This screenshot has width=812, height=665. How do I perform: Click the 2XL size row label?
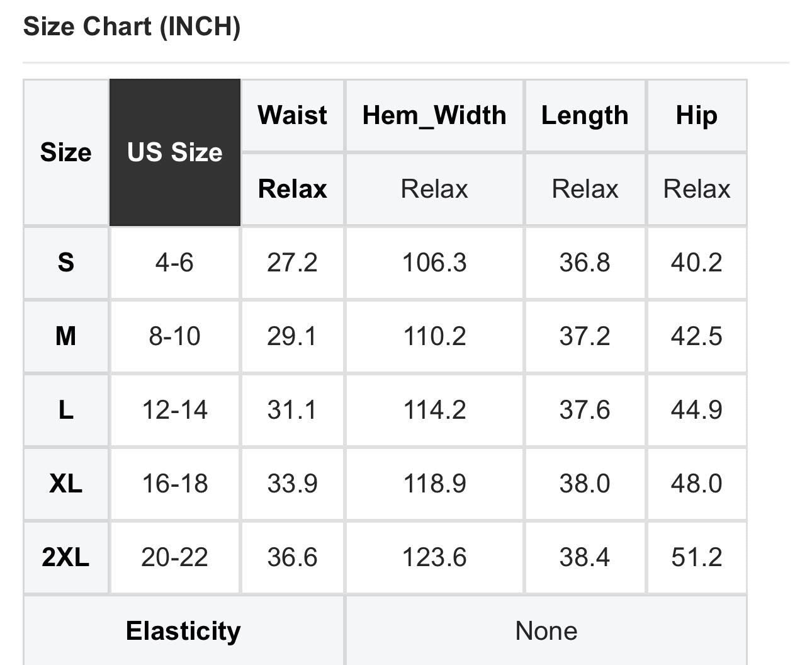(66, 557)
